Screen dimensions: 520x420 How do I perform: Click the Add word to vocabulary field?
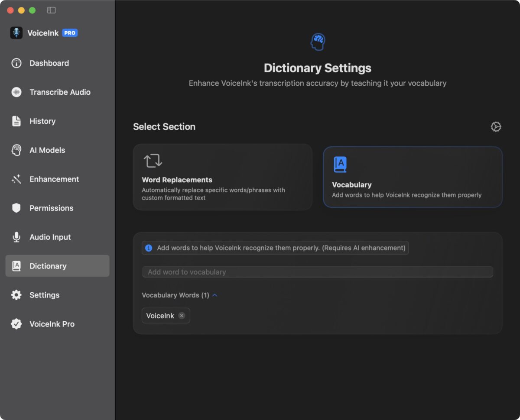[318, 272]
